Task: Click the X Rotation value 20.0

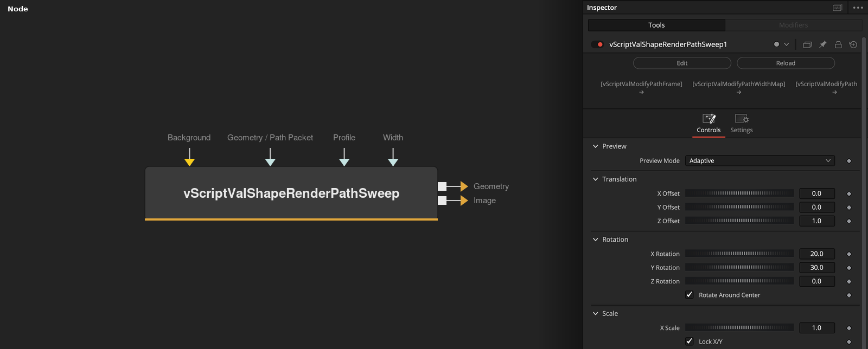Action: [816, 254]
